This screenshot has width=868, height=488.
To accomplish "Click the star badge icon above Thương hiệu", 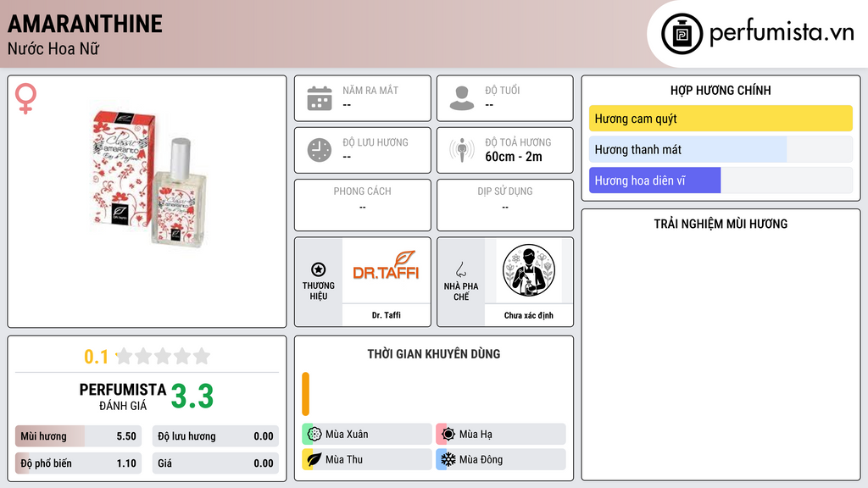I will click(x=319, y=269).
